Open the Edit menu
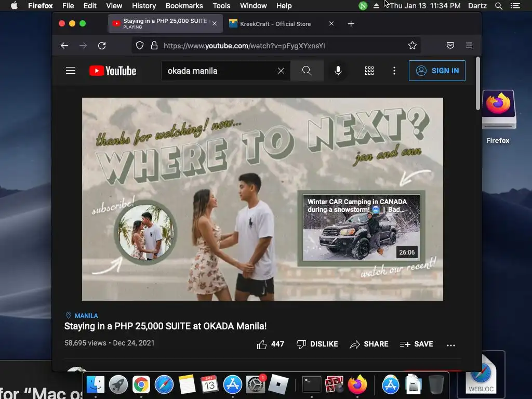The image size is (532, 399). (x=90, y=6)
